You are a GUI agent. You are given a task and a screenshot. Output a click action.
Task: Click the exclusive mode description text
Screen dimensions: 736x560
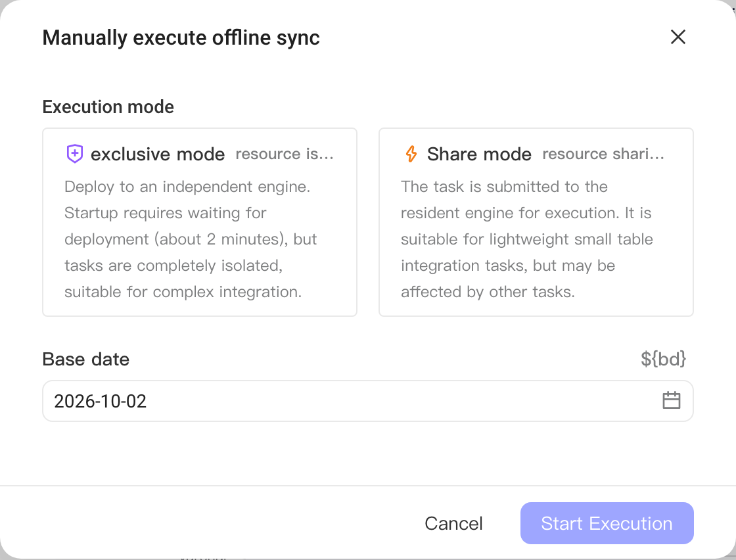[191, 239]
